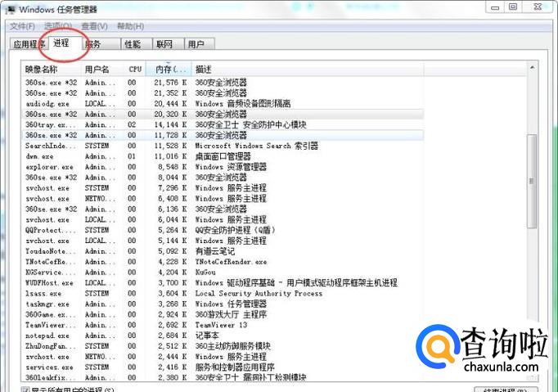Screen dimensions: 558x392
Task: Minimize the Windows 任务管理器 window
Action: (493, 7)
